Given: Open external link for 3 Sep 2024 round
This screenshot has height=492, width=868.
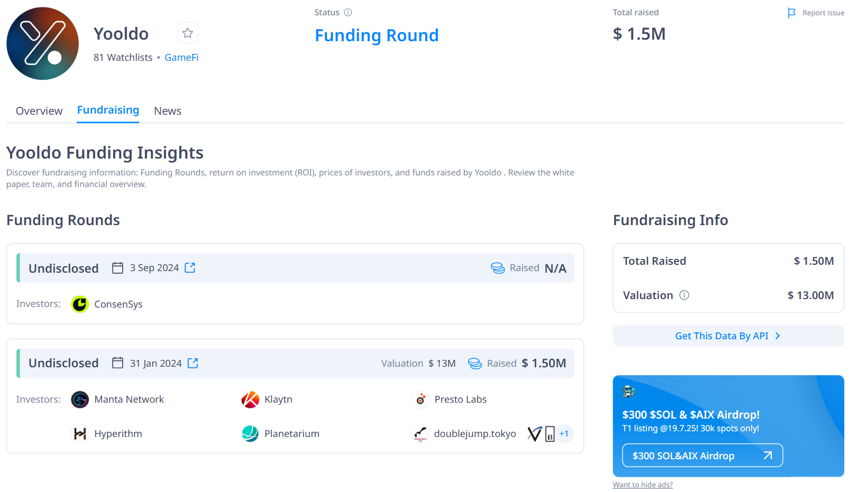Looking at the screenshot, I should pyautogui.click(x=190, y=268).
